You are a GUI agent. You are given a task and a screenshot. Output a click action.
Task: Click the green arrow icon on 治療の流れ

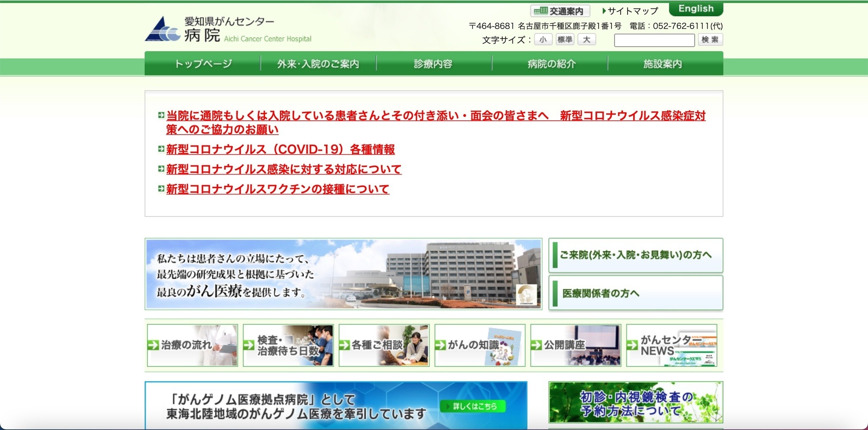[x=153, y=345]
